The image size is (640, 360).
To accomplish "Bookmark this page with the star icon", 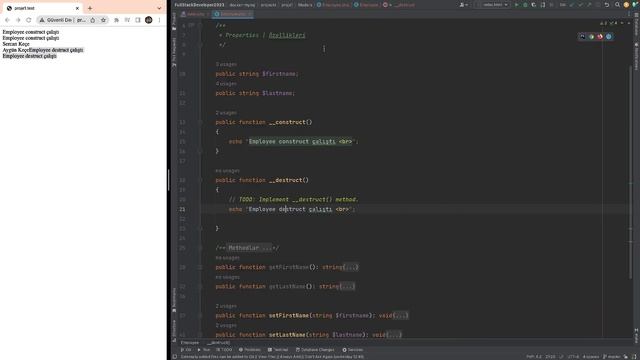I will (103, 20).
